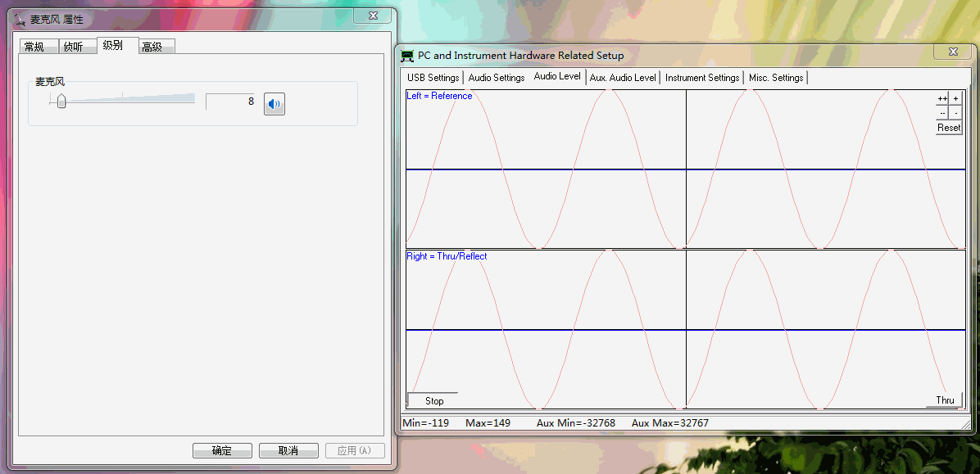Viewport: 980px width, 474px height.
Task: Close the Hardware Related Setup window
Action: (952, 52)
